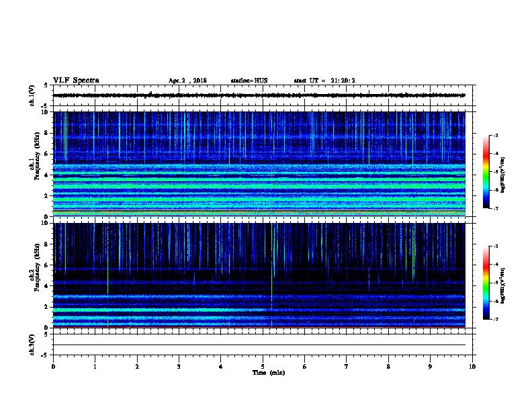Click the time axis tick label "5"
Screen dimensions: 532x411
click(x=263, y=367)
